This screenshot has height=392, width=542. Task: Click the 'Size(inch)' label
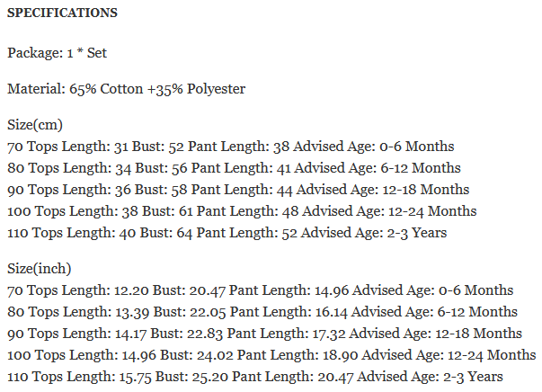[x=39, y=269]
